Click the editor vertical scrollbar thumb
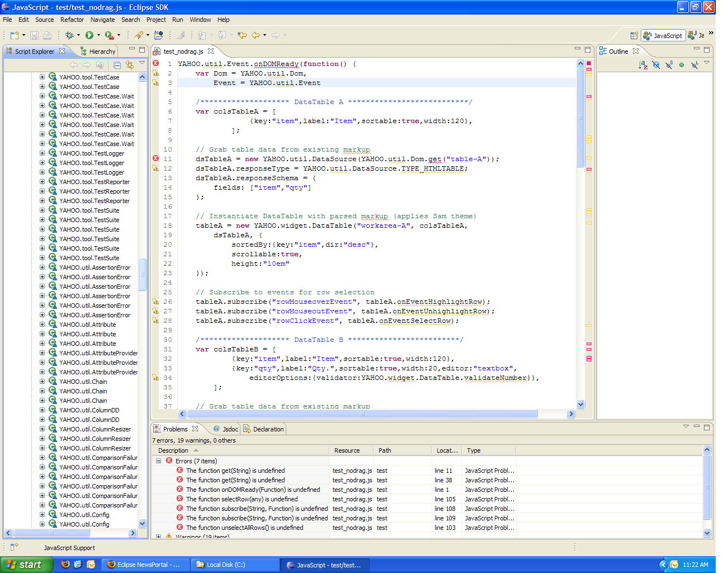 (580, 118)
